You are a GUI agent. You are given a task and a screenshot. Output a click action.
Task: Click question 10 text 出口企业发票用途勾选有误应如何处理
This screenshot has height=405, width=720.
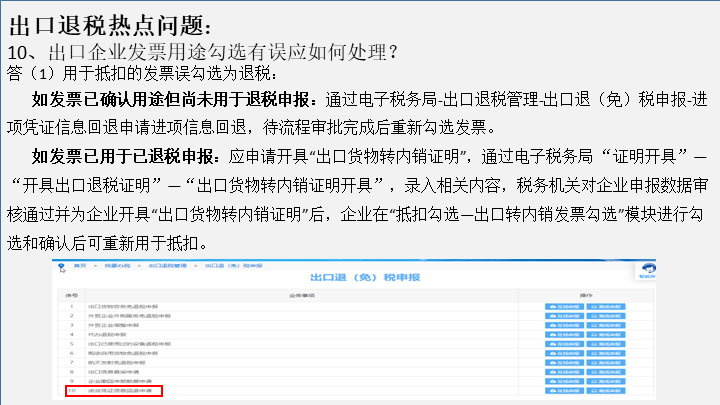point(222,52)
